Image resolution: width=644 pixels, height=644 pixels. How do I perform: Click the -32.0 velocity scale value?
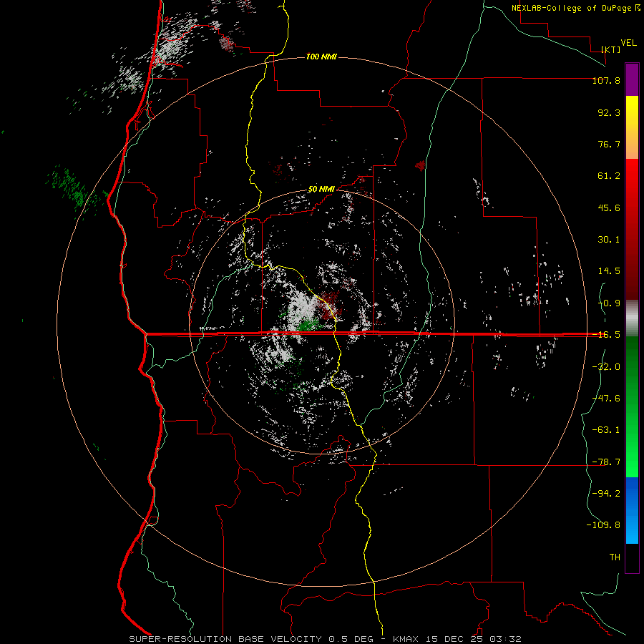coord(606,367)
